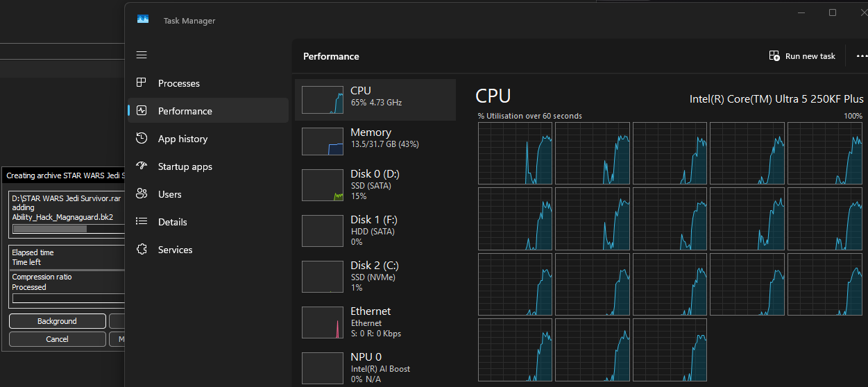Click the Processes grid icon in sidebar

[142, 83]
